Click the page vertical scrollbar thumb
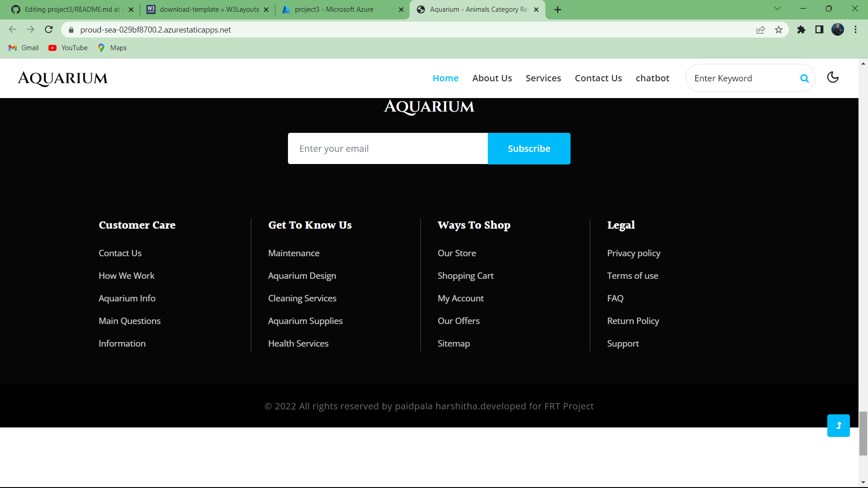Image resolution: width=868 pixels, height=488 pixels. 863,433
